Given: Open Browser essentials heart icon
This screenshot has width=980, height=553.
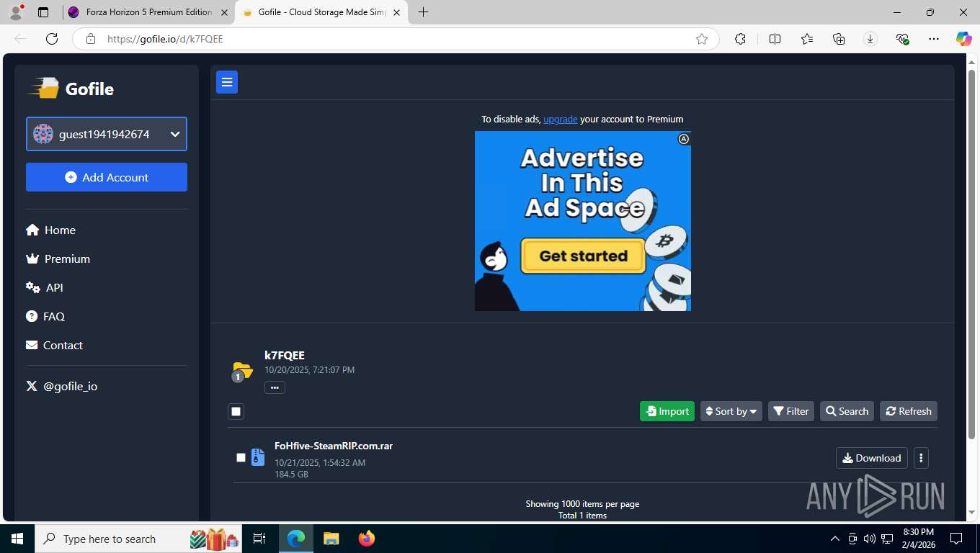Looking at the screenshot, I should (902, 39).
